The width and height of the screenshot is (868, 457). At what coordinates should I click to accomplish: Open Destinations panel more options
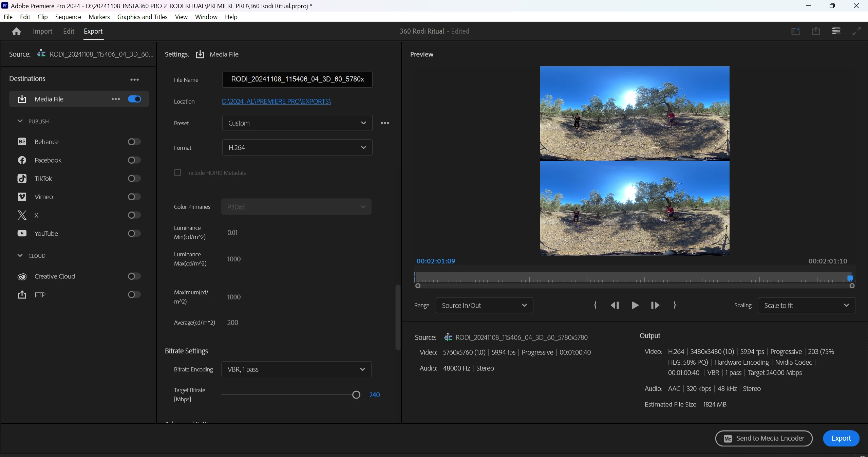tap(134, 79)
